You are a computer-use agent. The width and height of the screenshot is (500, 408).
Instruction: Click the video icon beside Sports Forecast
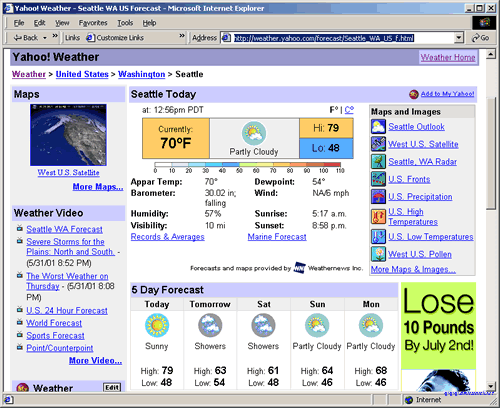20,335
